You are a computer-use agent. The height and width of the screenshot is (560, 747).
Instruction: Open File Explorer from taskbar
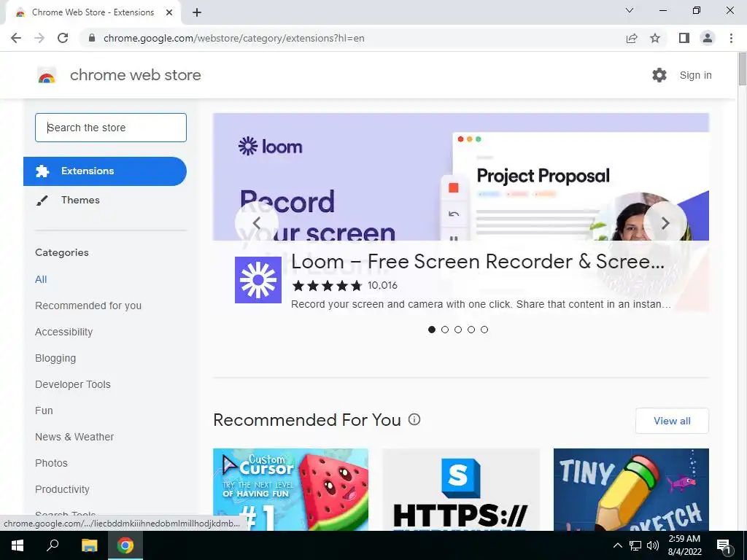(x=89, y=545)
